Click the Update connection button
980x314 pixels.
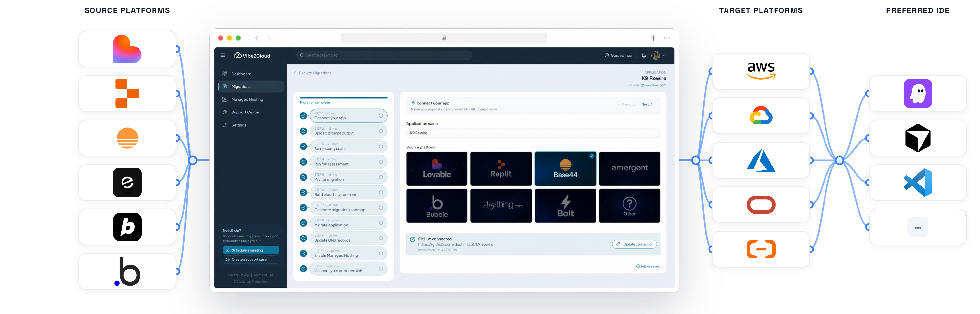(635, 244)
